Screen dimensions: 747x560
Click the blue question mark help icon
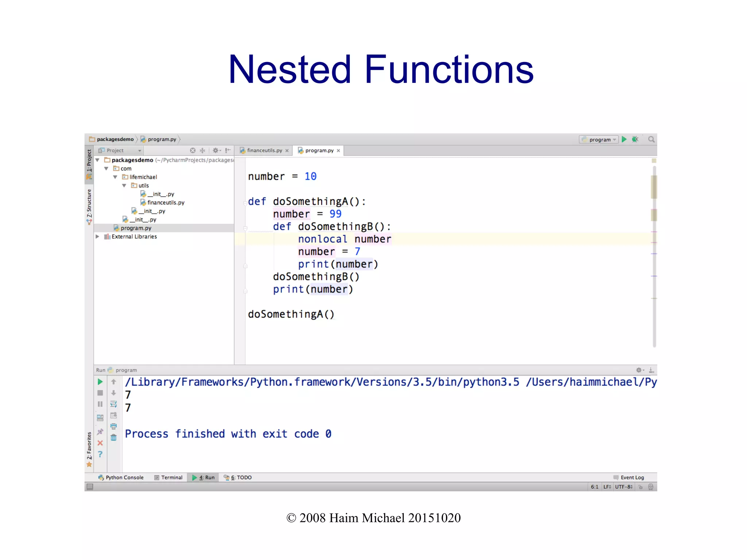coord(100,454)
